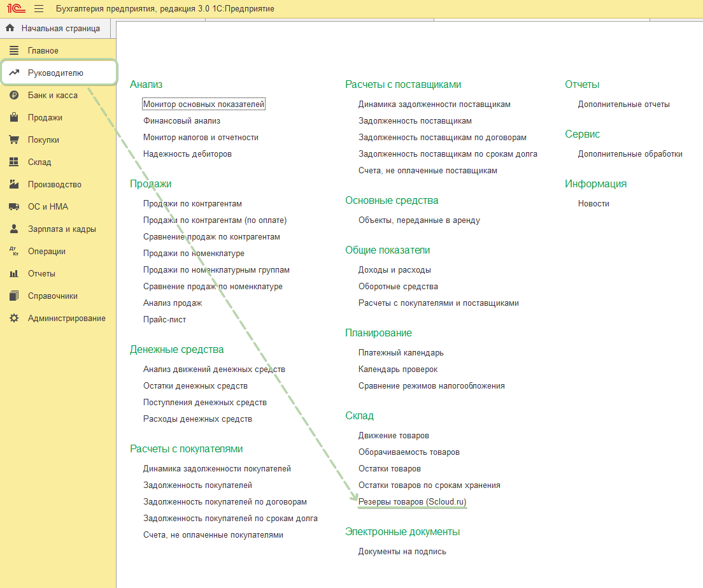This screenshot has width=703, height=588.
Task: Open Динамика задолженности покупателей
Action: point(217,469)
